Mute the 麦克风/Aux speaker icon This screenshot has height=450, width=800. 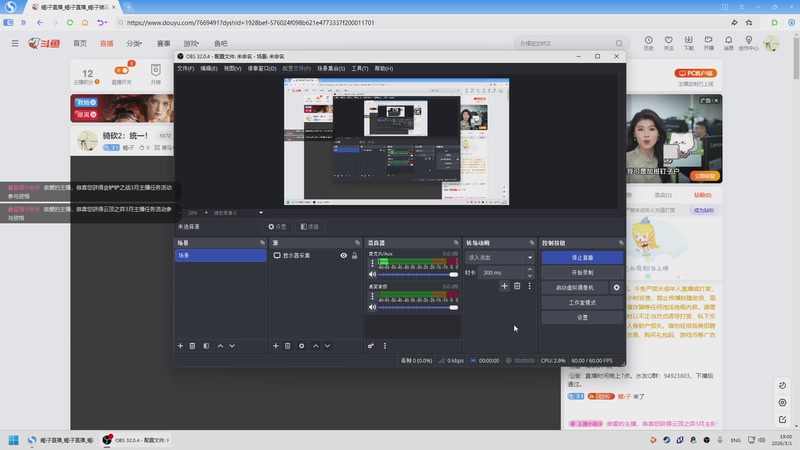point(372,274)
